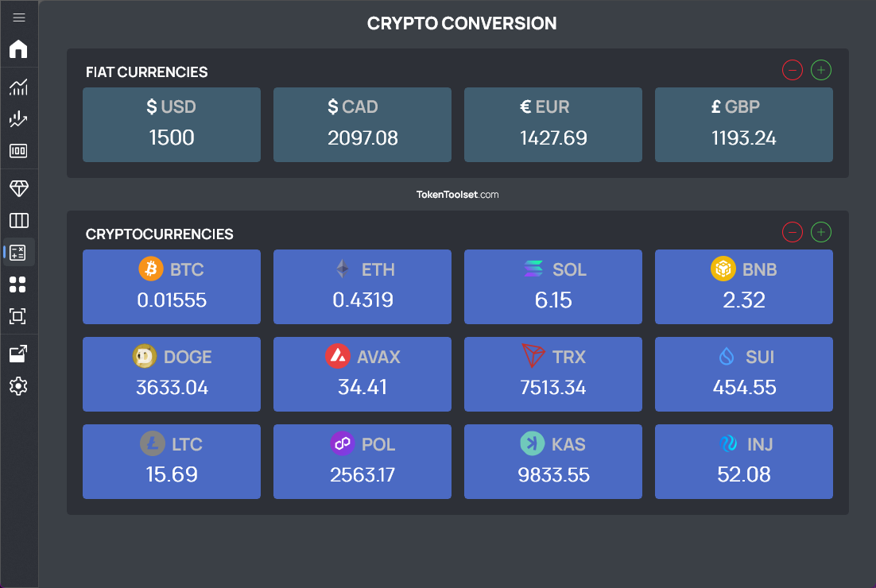Edit the TRX value 7513.34
The height and width of the screenshot is (588, 876).
553,388
